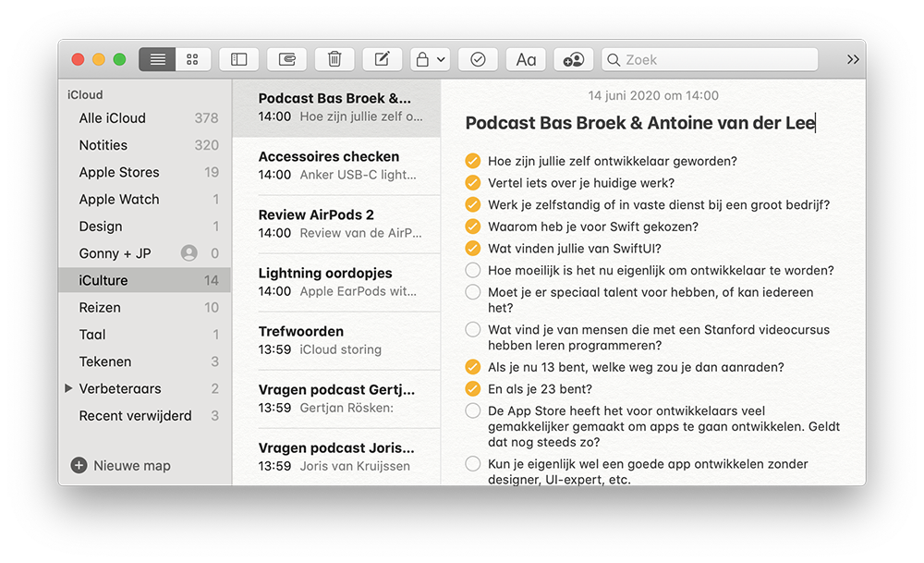Open the Recent verwijderd folder
Image resolution: width=924 pixels, height=563 pixels.
coord(144,416)
